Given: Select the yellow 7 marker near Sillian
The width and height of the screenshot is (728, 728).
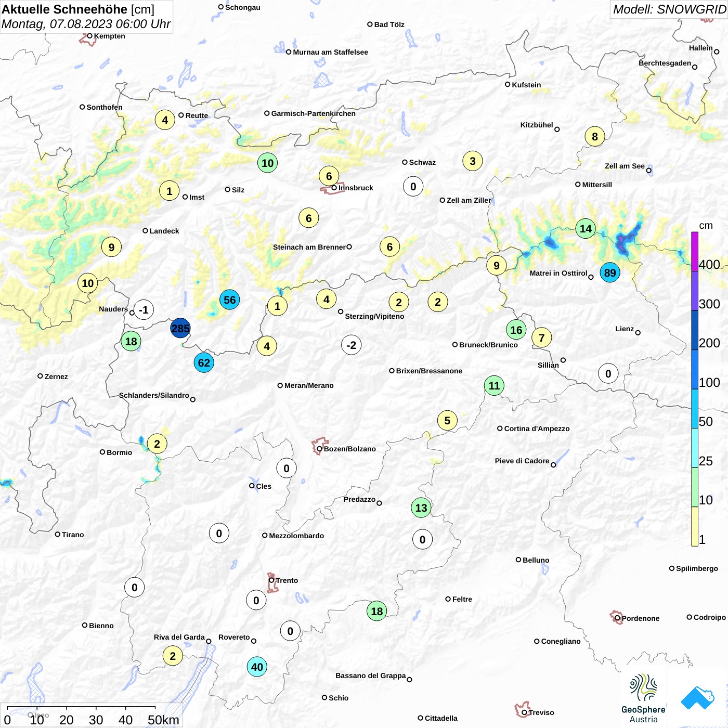Looking at the screenshot, I should click(542, 337).
